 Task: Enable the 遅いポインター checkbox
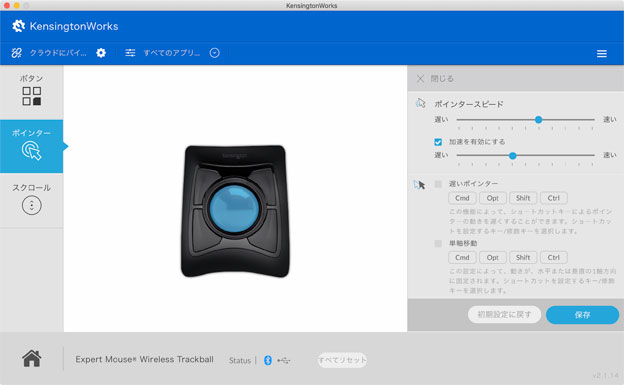(438, 184)
